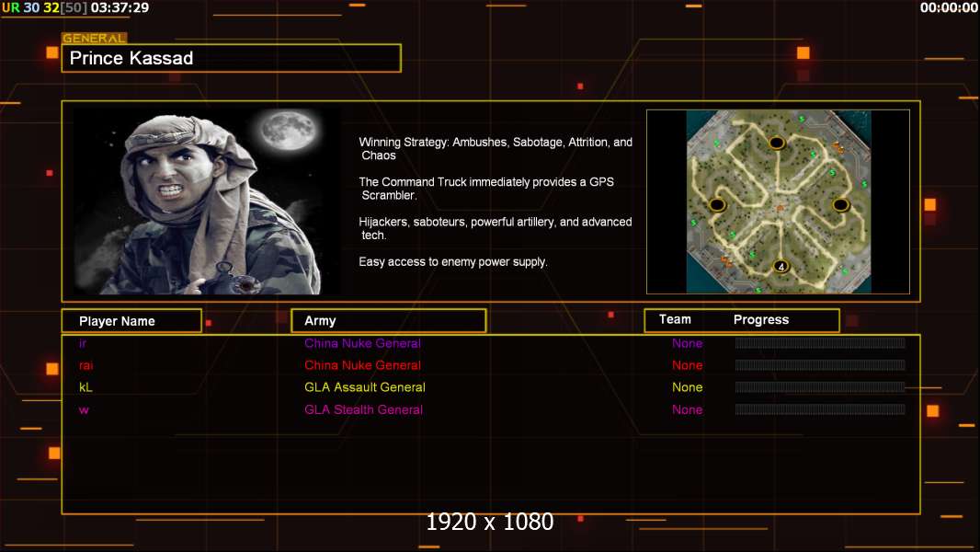Click the Prince Kassad general name field
Image resolution: width=980 pixels, height=552 pixels.
tap(232, 58)
